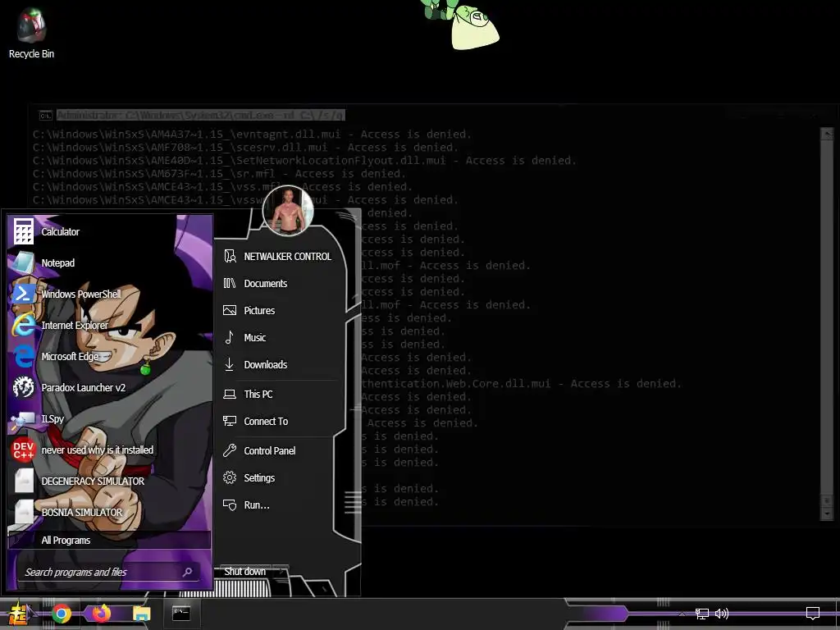
Task: Open Settings from the start menu
Action: [280, 477]
